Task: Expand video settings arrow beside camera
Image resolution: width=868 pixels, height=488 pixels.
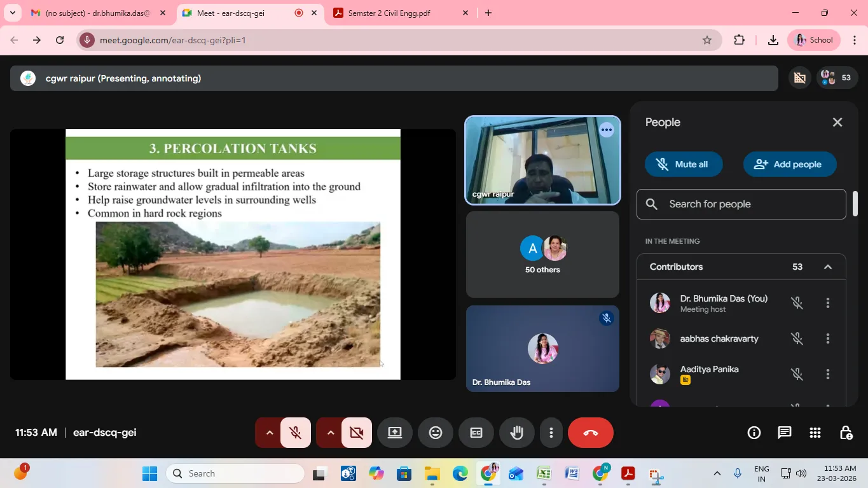Action: [331, 433]
